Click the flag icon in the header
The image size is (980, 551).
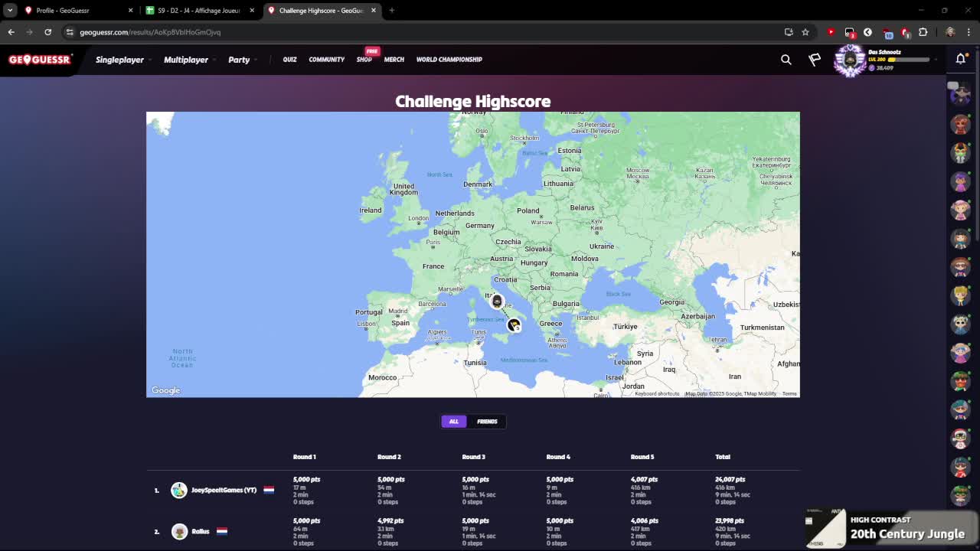(815, 60)
